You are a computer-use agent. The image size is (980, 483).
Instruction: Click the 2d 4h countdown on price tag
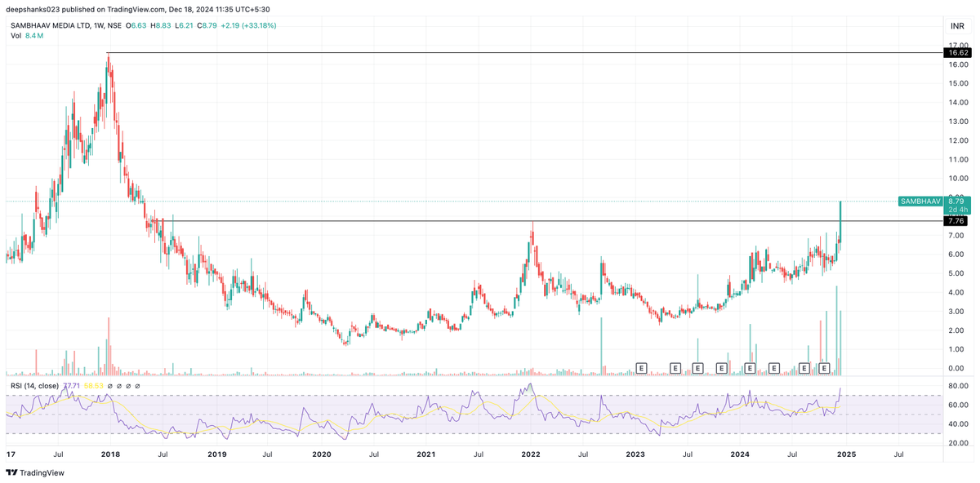[x=957, y=210]
